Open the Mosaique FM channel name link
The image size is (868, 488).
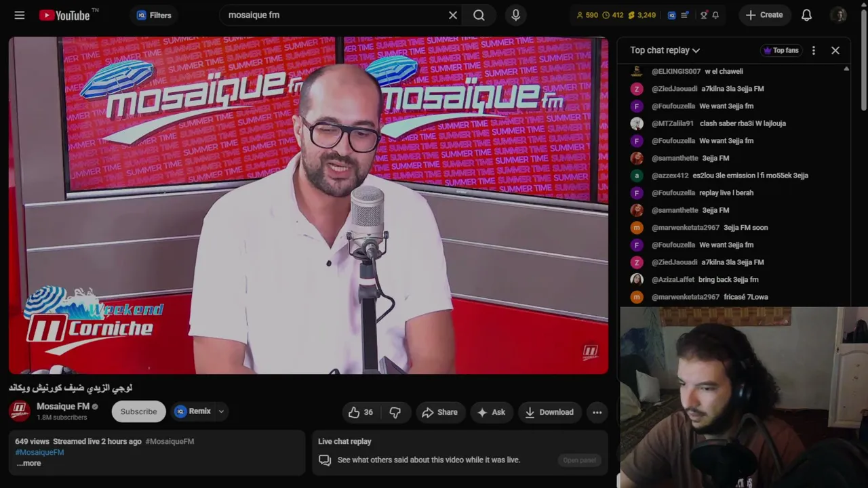tap(63, 407)
